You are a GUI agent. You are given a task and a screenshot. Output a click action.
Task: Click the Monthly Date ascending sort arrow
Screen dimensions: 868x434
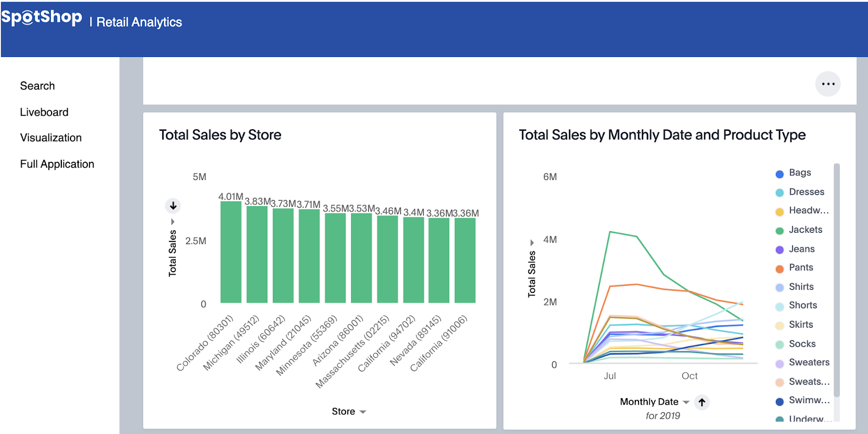[x=702, y=402]
